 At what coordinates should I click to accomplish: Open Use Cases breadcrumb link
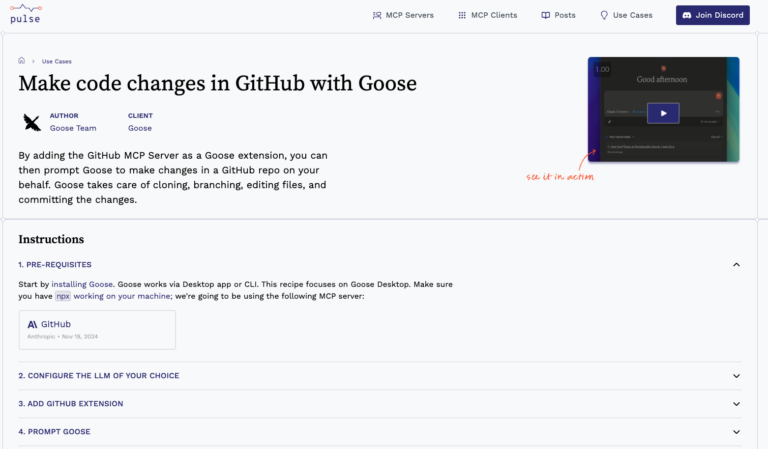click(x=56, y=61)
